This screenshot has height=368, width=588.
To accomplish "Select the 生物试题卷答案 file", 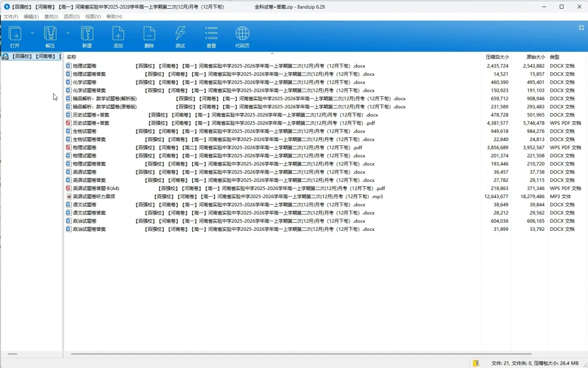I will (x=220, y=139).
